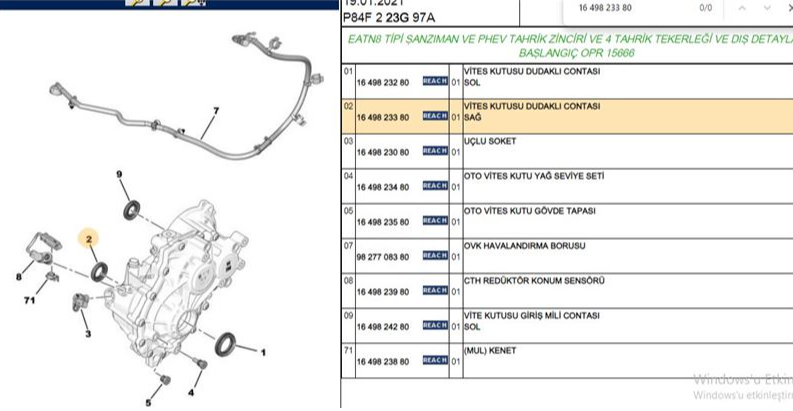Click OTO VİTES KUTU GÖVDE TAPASI
Screen dimensions: 793x411
(x=530, y=211)
